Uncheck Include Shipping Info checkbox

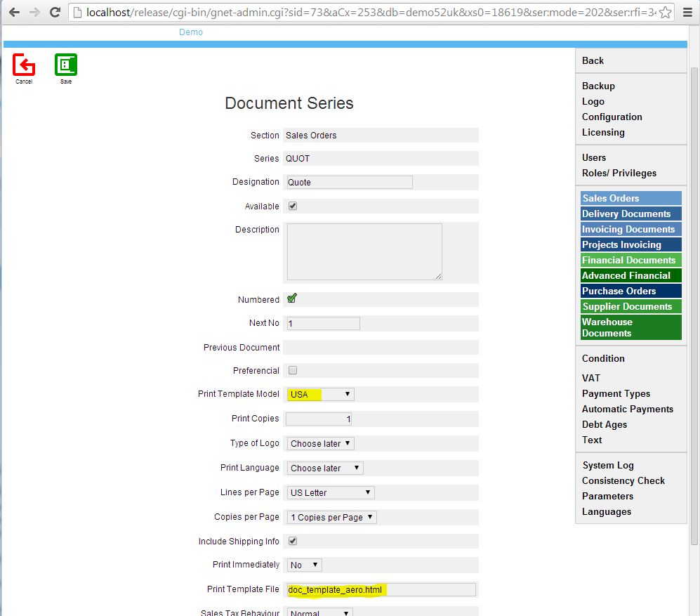pos(293,541)
